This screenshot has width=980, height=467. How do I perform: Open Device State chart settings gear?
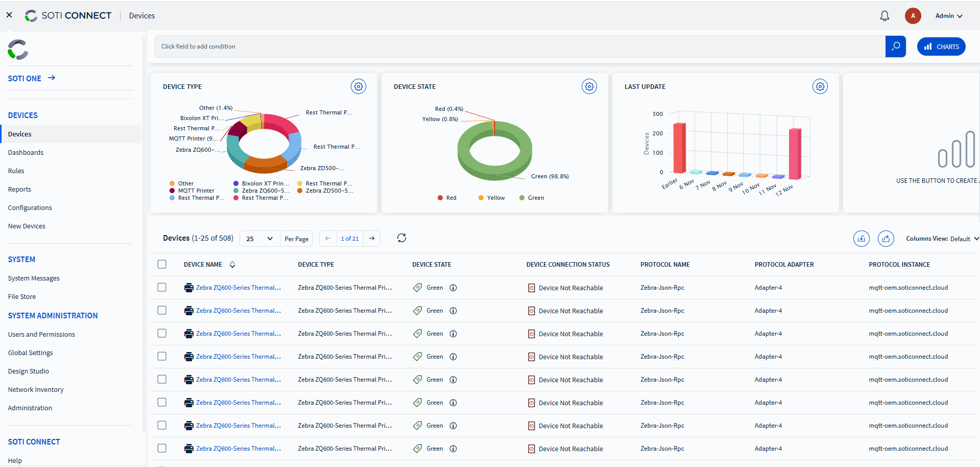pos(589,86)
